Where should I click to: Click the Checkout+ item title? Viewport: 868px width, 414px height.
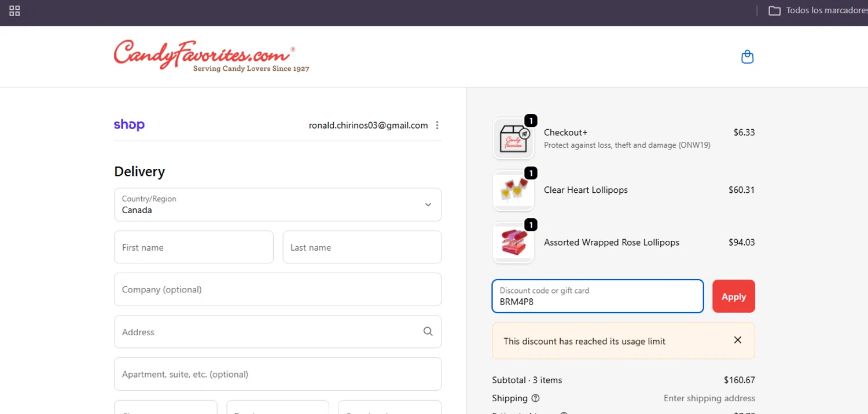[565, 133]
